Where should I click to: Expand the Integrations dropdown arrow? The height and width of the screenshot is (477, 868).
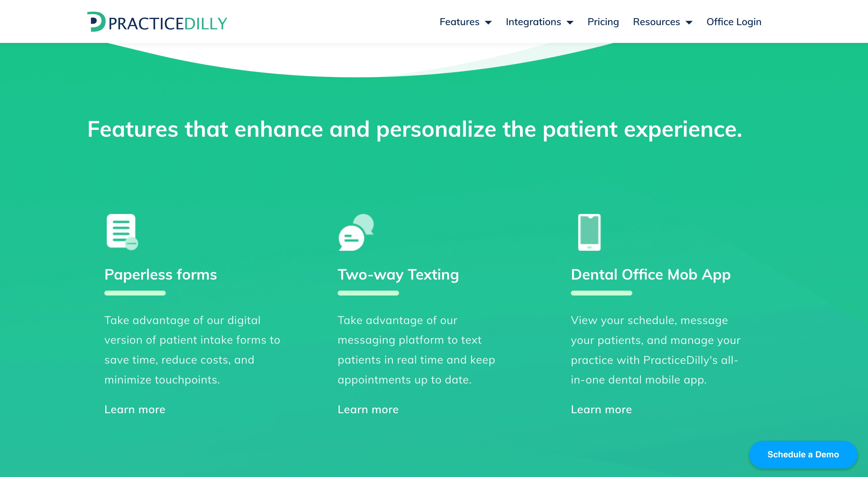coord(570,23)
